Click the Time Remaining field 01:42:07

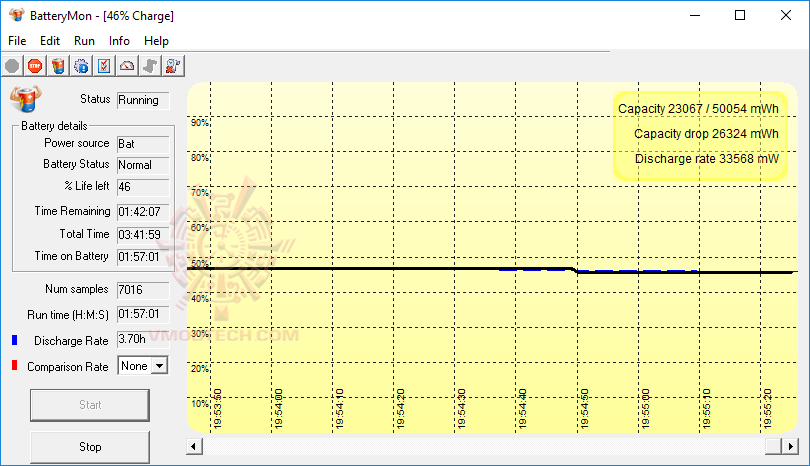tap(143, 212)
